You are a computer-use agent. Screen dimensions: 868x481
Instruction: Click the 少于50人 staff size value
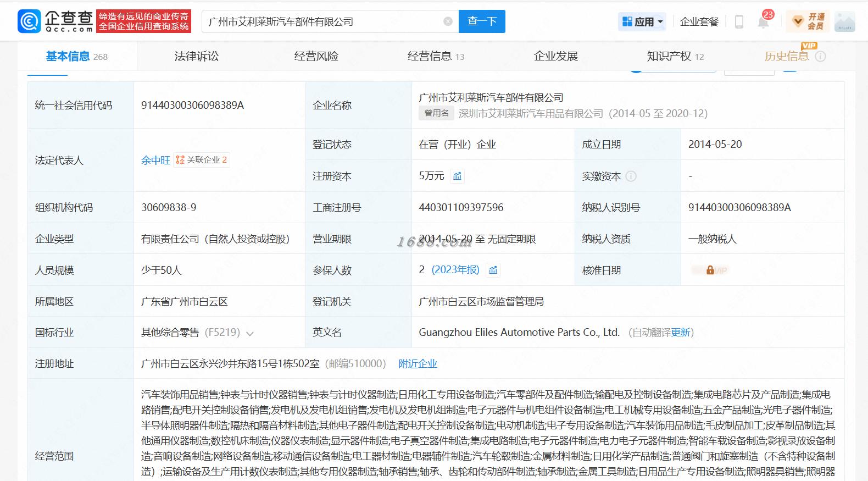tap(161, 270)
